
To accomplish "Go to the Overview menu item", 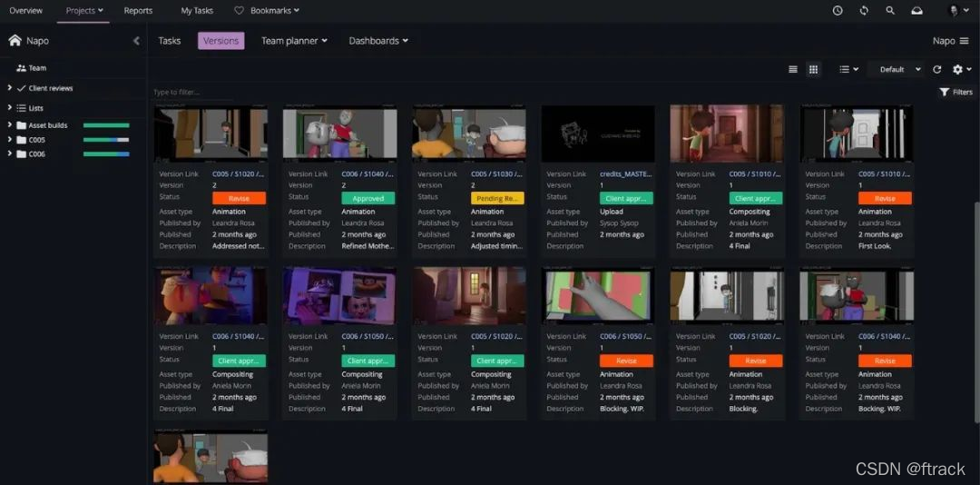I will (x=25, y=11).
